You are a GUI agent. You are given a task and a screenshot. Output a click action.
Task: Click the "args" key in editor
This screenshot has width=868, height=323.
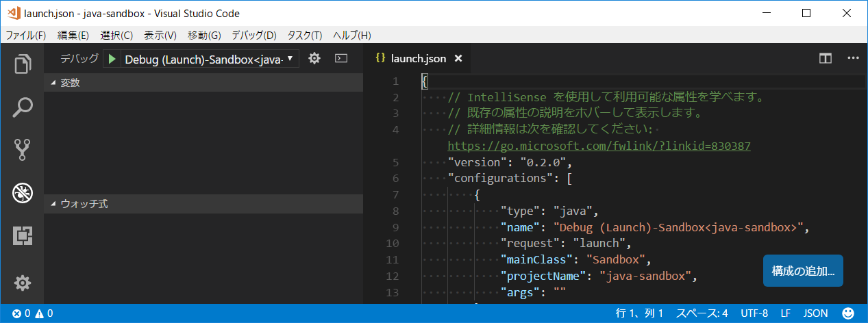[x=520, y=293]
